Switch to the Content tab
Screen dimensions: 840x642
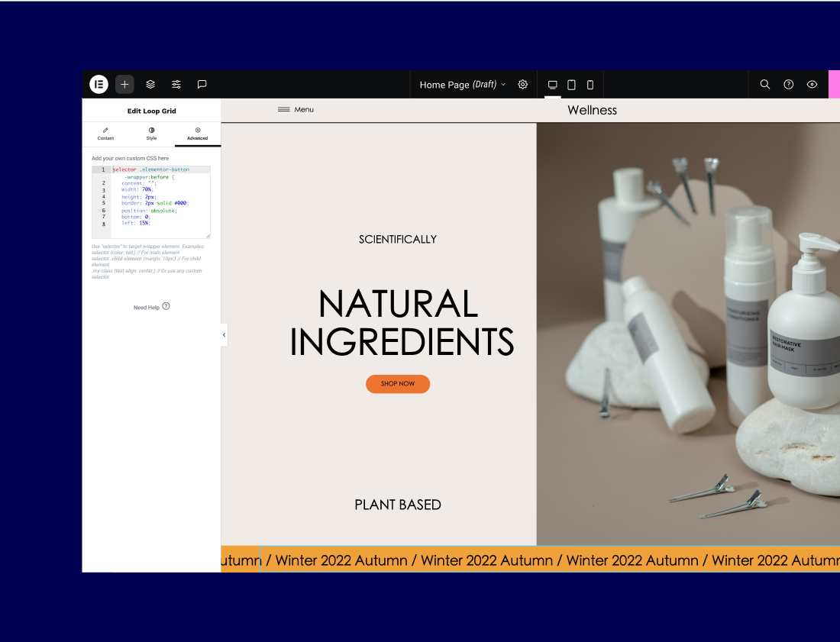(105, 134)
